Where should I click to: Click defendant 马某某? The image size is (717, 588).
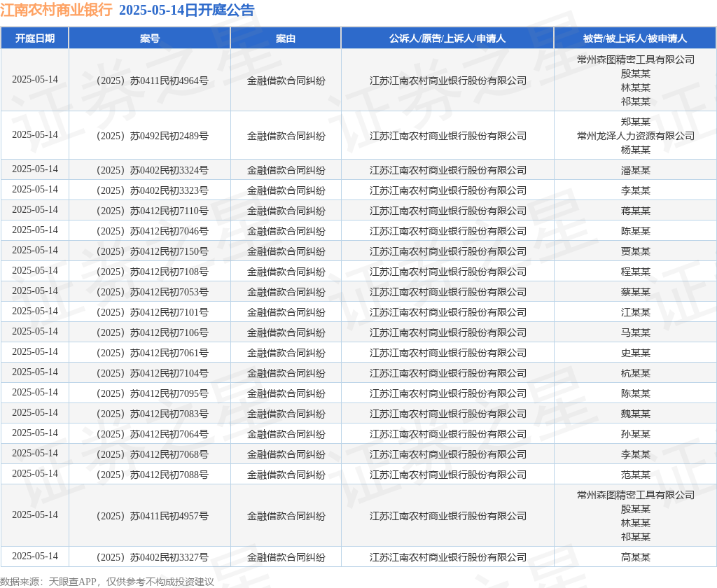pos(636,332)
